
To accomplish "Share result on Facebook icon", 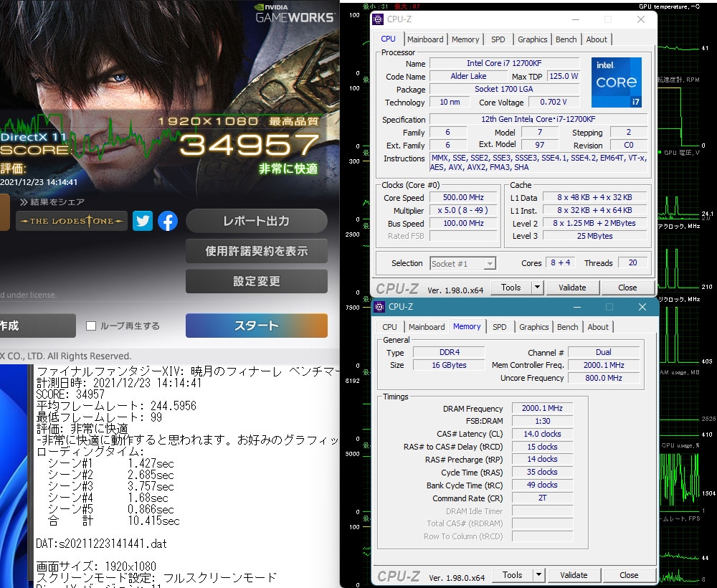I will point(168,222).
